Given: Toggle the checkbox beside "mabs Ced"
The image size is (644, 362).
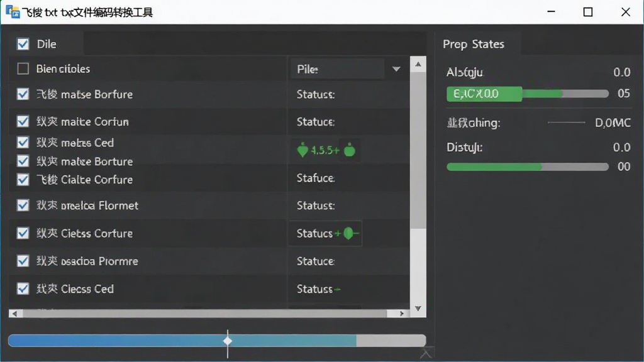Looking at the screenshot, I should (23, 143).
